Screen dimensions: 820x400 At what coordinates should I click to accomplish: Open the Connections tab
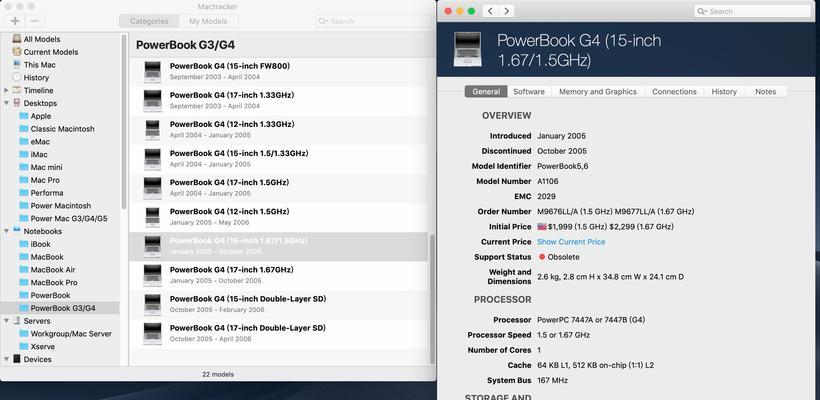674,92
